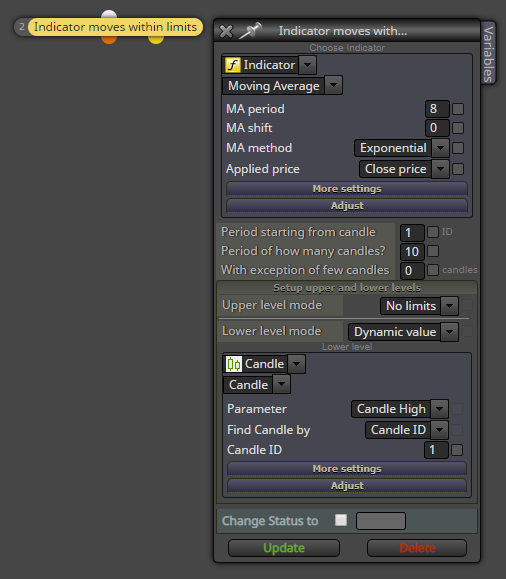Click the orange output connector of the block
This screenshot has width=506, height=579.
(109, 40)
